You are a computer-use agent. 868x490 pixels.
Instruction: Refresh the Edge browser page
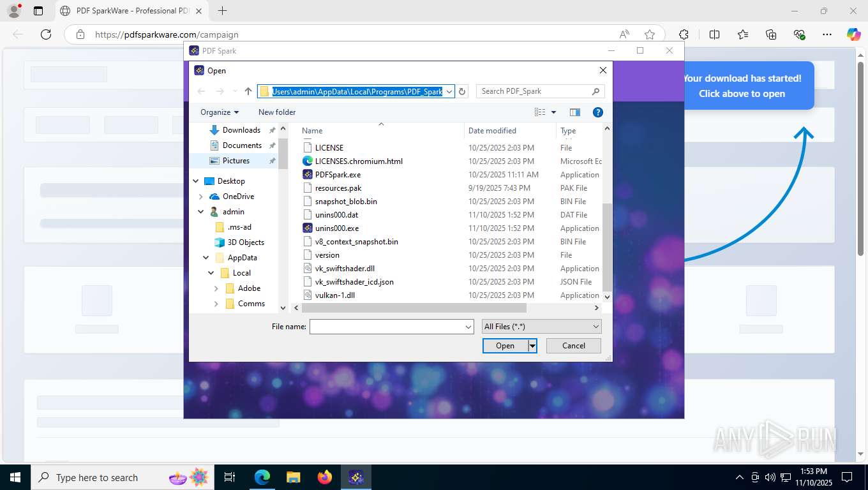pyautogui.click(x=46, y=34)
